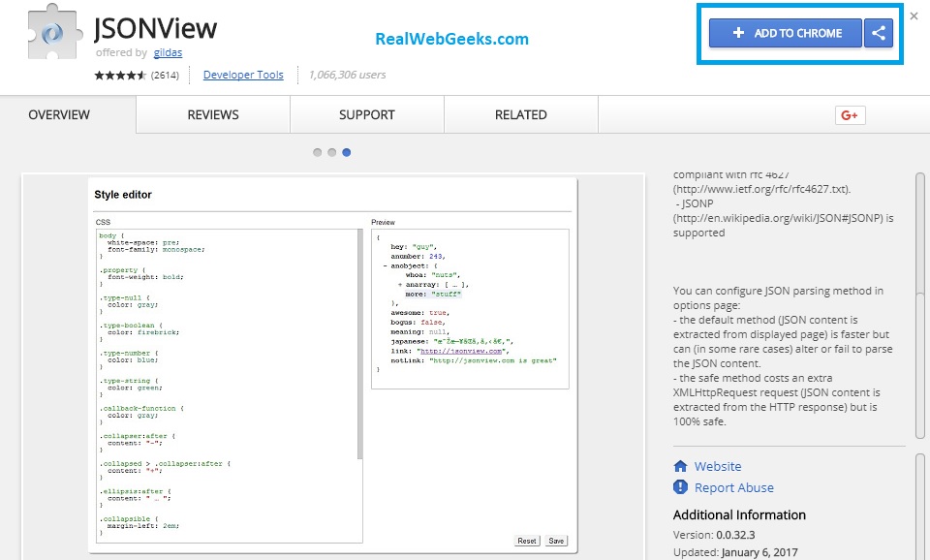This screenshot has height=560, width=930.
Task: Open the gildas developer link
Action: tap(168, 52)
